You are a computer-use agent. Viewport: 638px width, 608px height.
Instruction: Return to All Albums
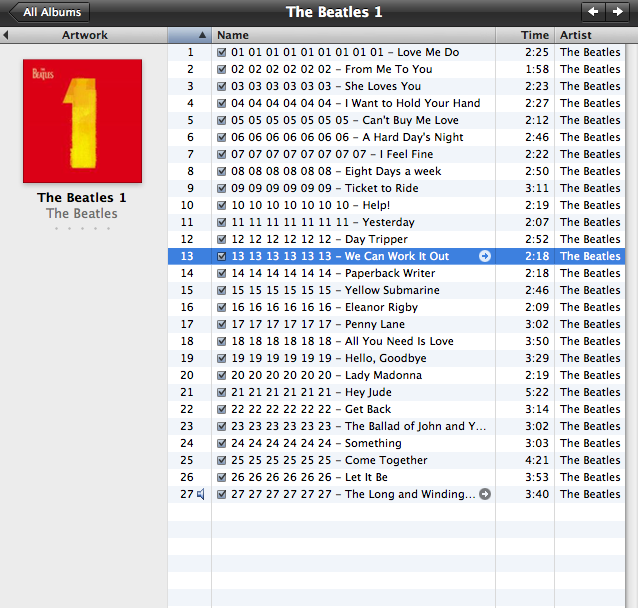50,12
